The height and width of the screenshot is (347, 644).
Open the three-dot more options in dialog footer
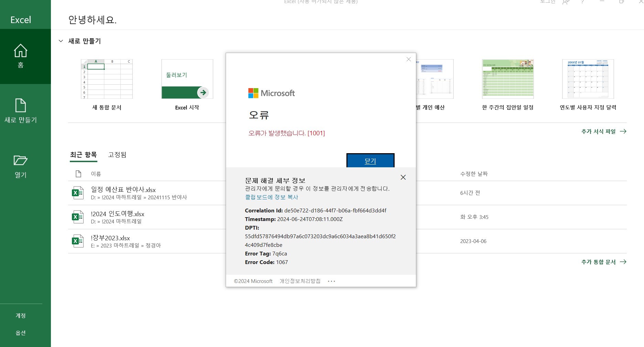click(x=331, y=281)
